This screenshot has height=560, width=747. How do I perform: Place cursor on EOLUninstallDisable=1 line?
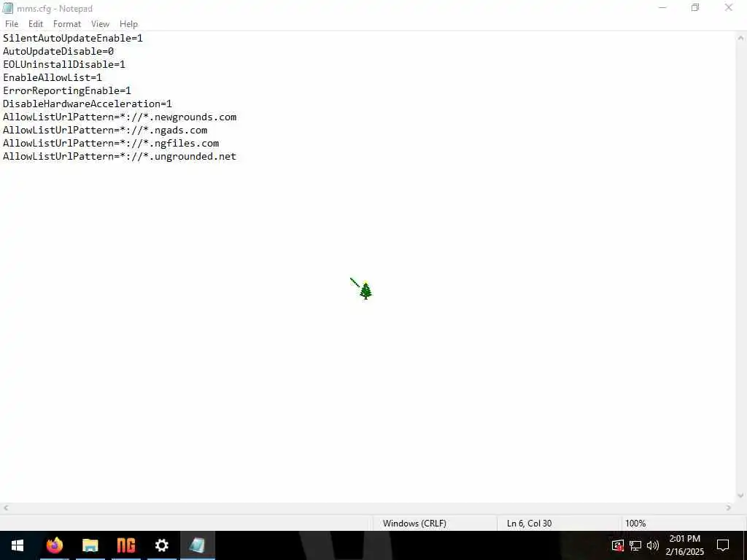64,64
